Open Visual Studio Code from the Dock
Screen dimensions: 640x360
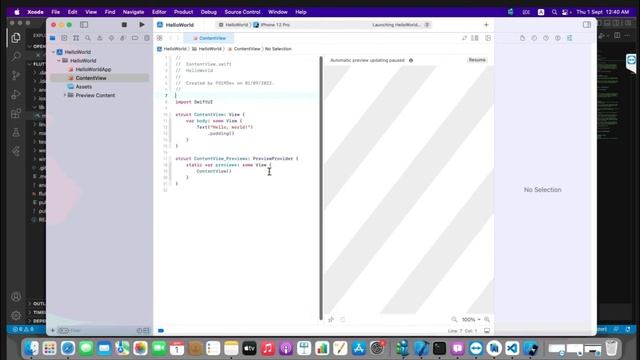click(x=512, y=348)
